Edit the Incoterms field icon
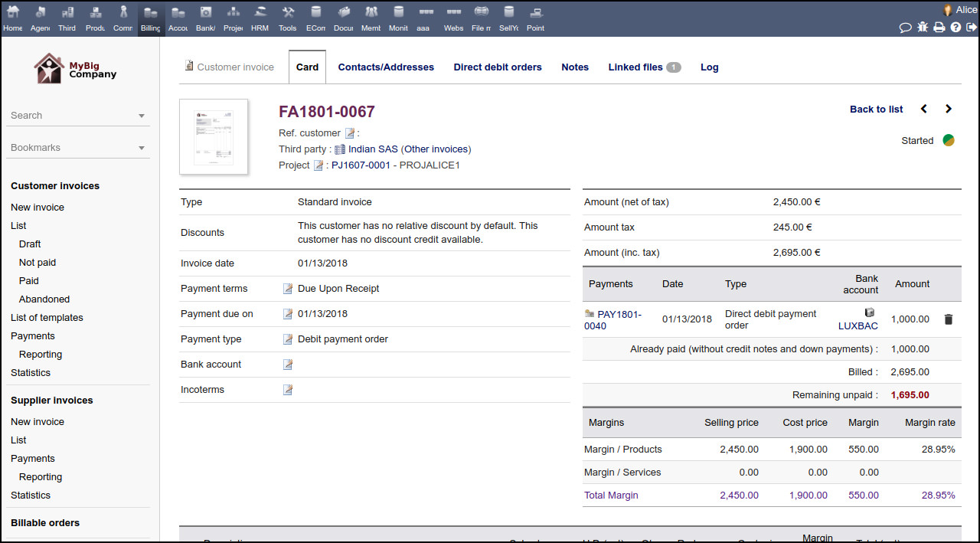The image size is (980, 543). point(288,390)
